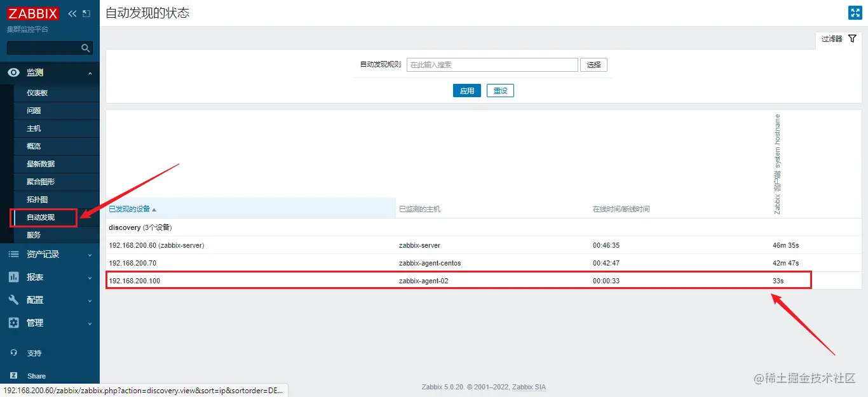Click the 应用 button
Screen dimensions: 868x397
467,91
